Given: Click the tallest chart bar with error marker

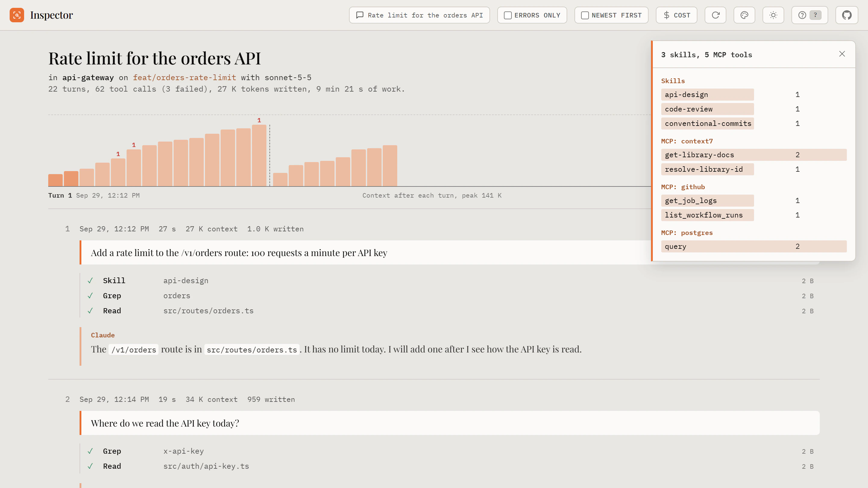Looking at the screenshot, I should [259, 156].
